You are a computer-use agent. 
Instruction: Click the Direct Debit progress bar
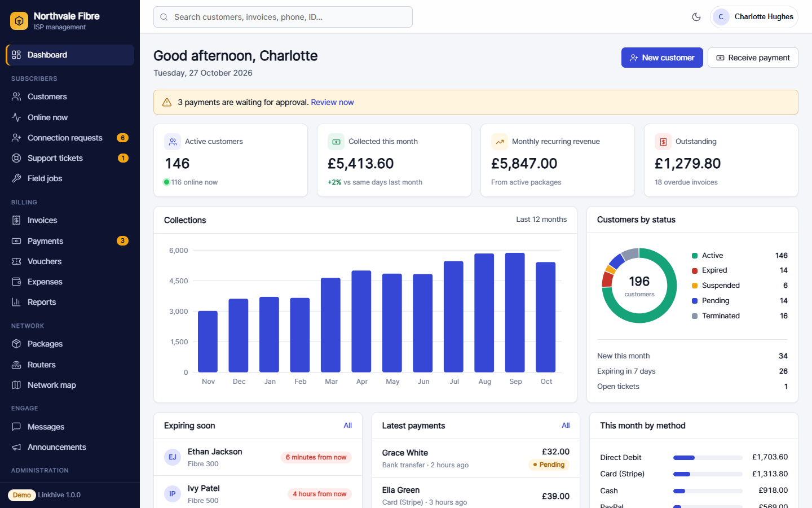[708, 458]
